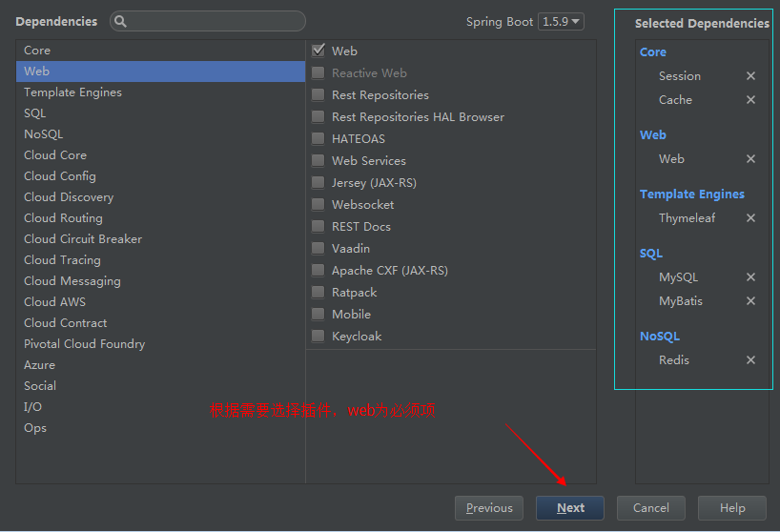
Task: Click the magnifier icon in the search box
Action: [x=120, y=21]
